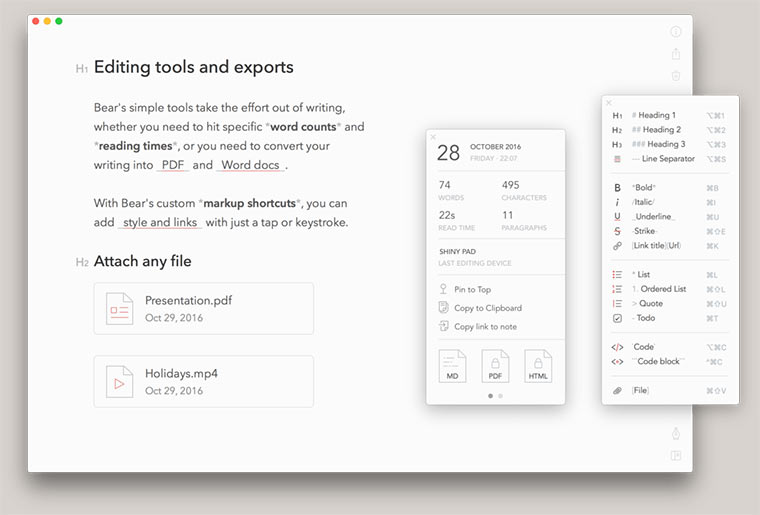Export note as locked PDF
Screen dimensions: 760x515
point(495,366)
